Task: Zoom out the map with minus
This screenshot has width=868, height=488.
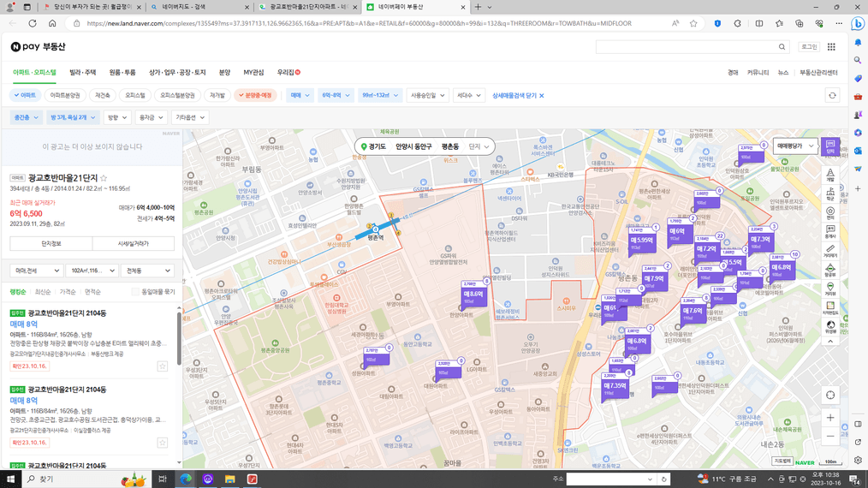Action: click(x=829, y=437)
